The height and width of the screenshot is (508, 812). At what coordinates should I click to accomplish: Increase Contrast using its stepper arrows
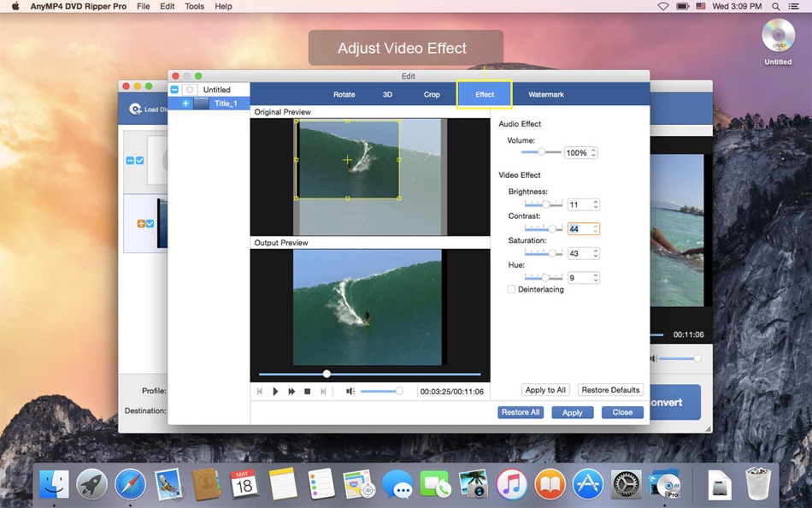point(594,226)
